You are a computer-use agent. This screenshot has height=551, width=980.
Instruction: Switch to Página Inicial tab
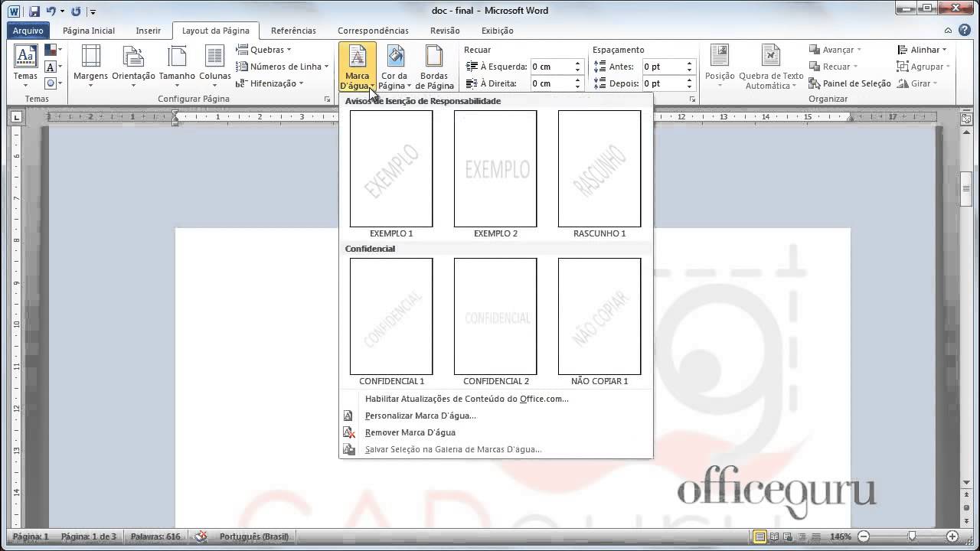pos(89,31)
